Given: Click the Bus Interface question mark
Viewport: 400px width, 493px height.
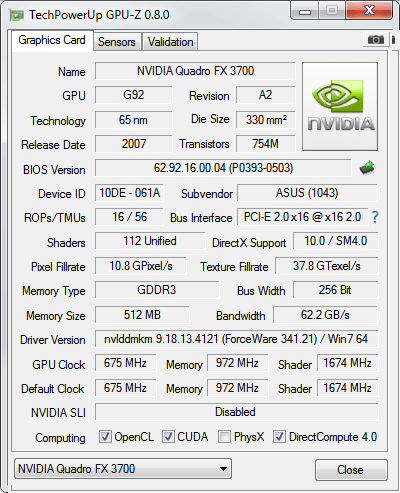Looking at the screenshot, I should (x=375, y=217).
